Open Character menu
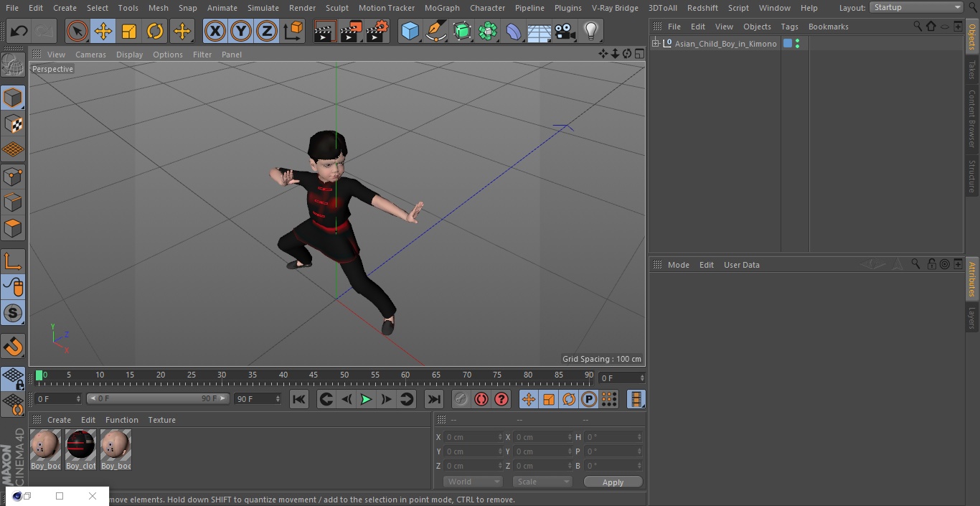This screenshot has width=980, height=506. [488, 8]
